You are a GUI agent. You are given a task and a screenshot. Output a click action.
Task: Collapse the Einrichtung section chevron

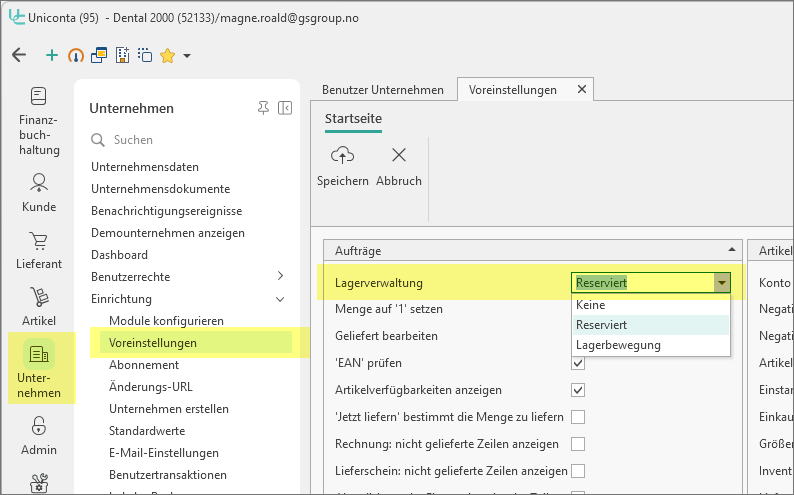click(x=280, y=299)
